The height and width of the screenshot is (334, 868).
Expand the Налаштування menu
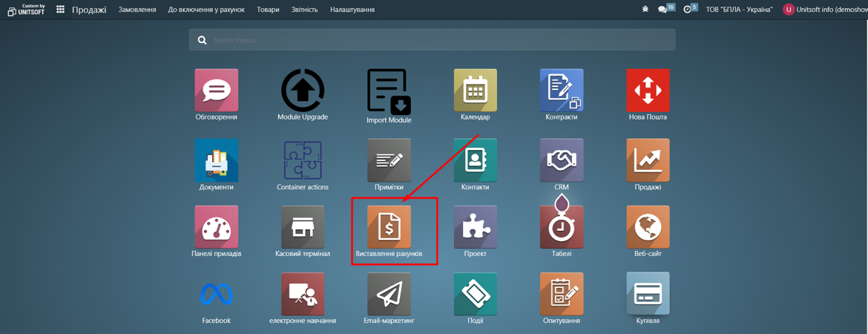pyautogui.click(x=352, y=10)
